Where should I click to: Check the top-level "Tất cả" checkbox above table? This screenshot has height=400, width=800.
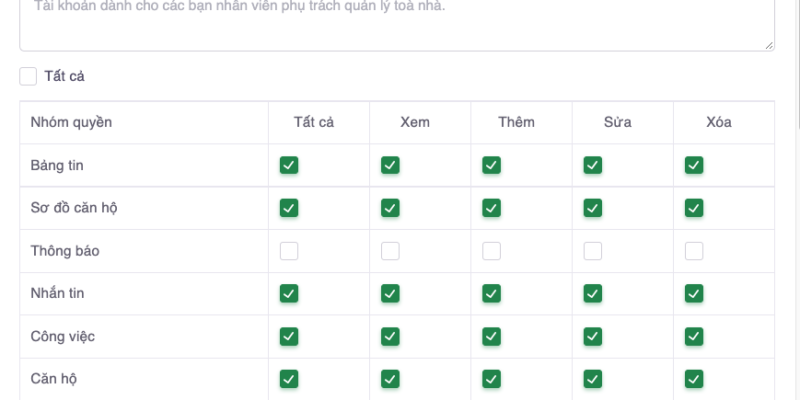[x=28, y=76]
